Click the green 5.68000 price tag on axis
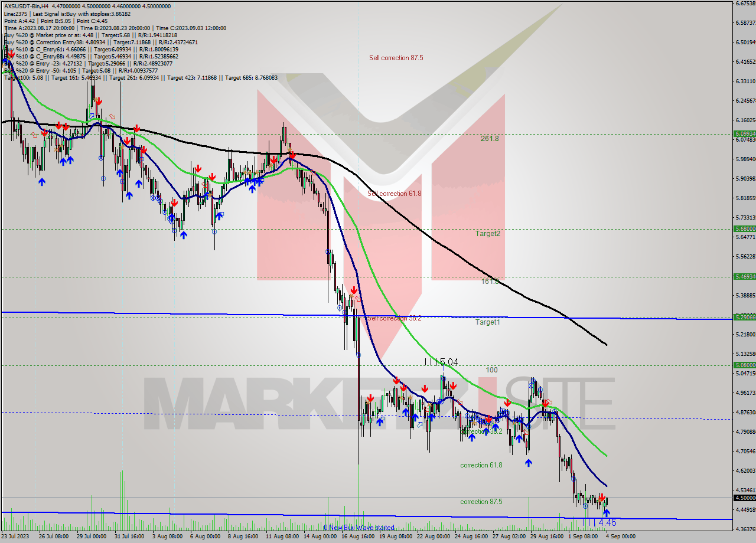Viewport: 756px width, 543px height. 744,228
